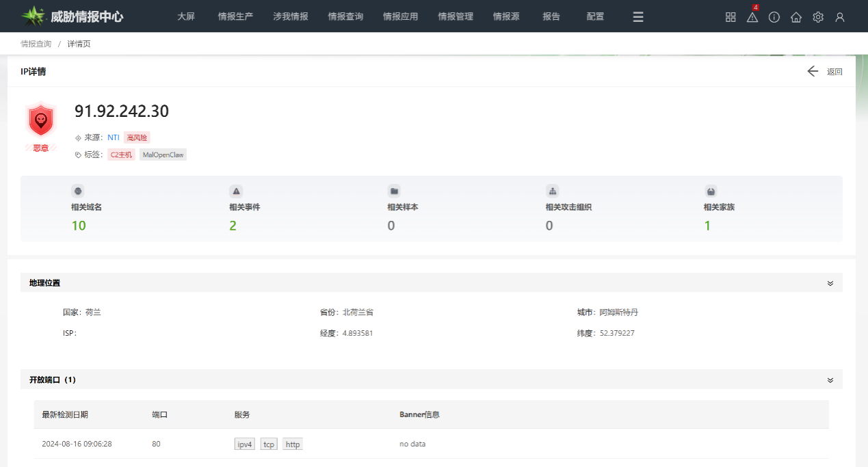The image size is (868, 467).
Task: Open the 报告 menu in the navbar
Action: [551, 16]
